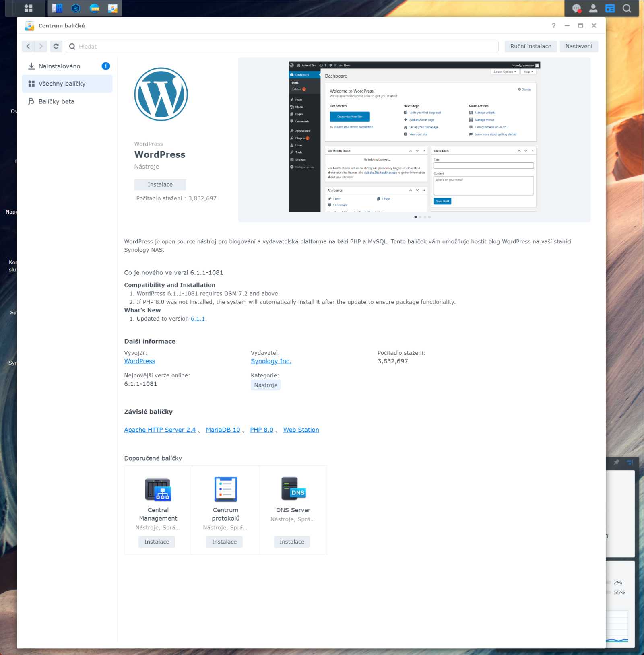644x655 pixels.
Task: Click the Central Management package icon
Action: [x=158, y=489]
